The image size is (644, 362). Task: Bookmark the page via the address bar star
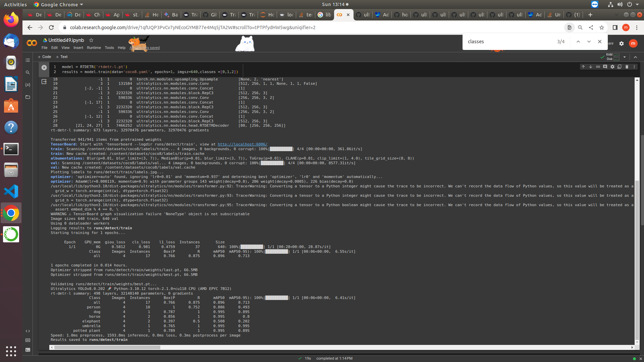[x=602, y=27]
